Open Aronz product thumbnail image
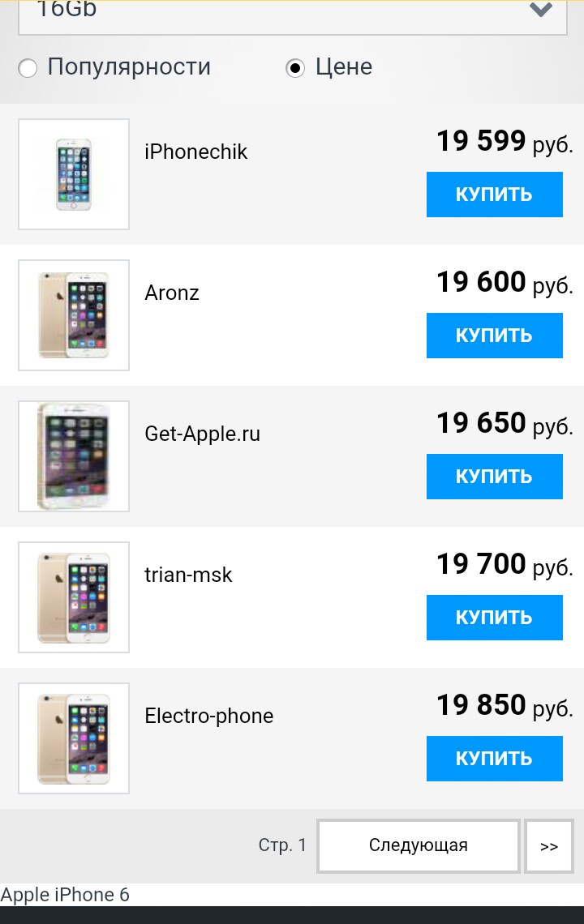584x924 pixels. coord(74,315)
